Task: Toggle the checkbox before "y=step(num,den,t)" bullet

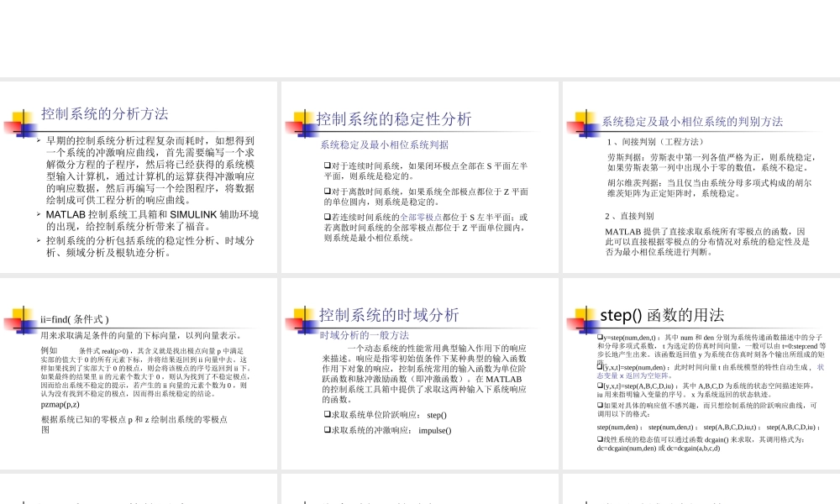Action: (x=599, y=336)
